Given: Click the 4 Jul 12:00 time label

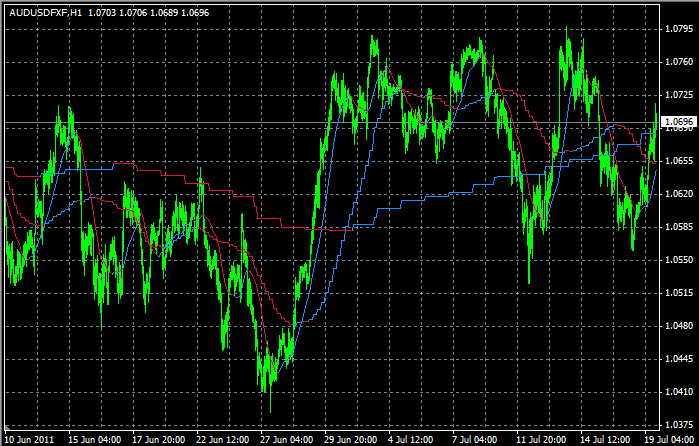Looking at the screenshot, I should coord(411,440).
